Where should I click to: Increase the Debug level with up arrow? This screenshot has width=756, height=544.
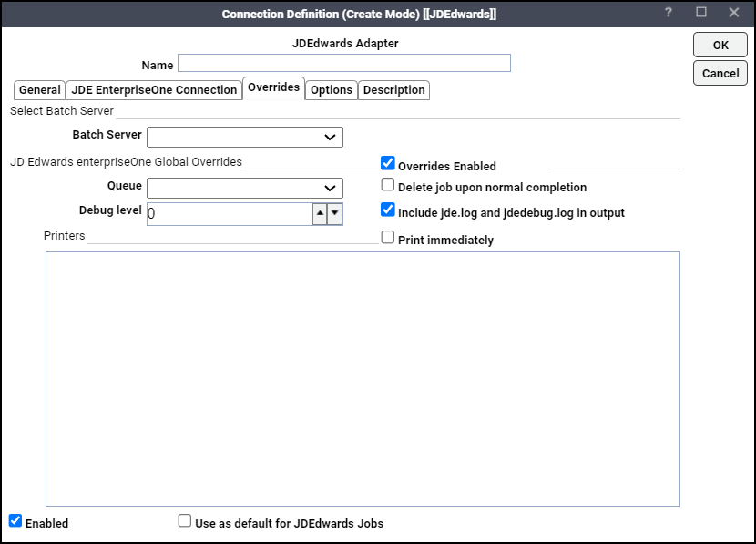[320, 213]
